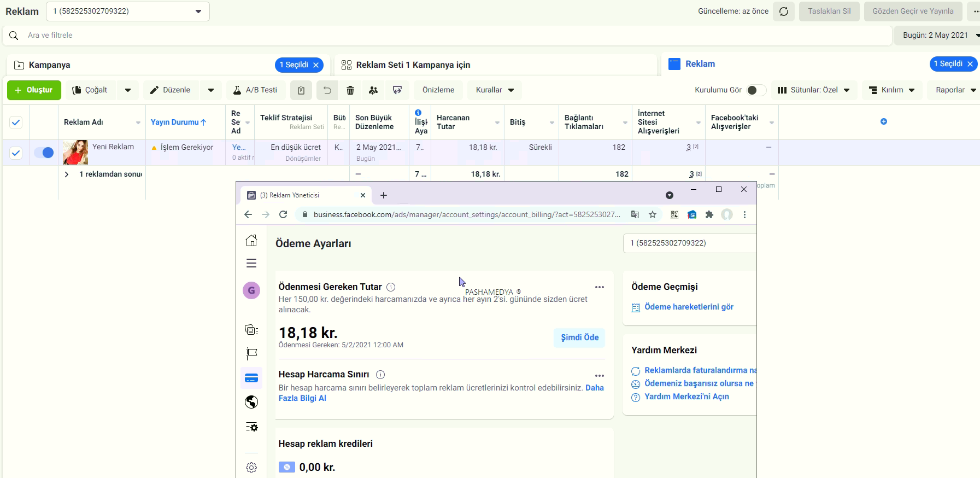The width and height of the screenshot is (980, 478).
Task: Open the home icon in billing window sidebar
Action: coord(251,240)
